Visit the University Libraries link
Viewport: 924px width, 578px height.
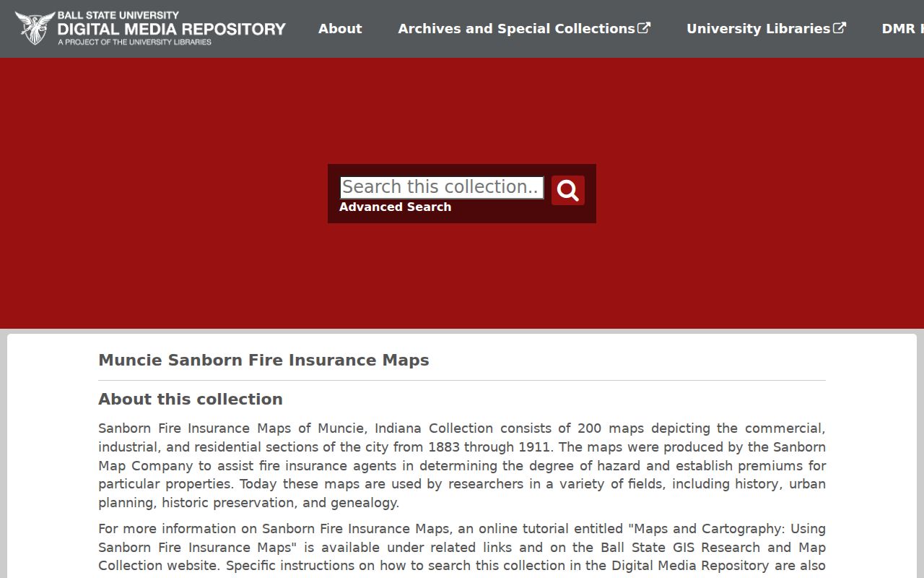tap(766, 29)
